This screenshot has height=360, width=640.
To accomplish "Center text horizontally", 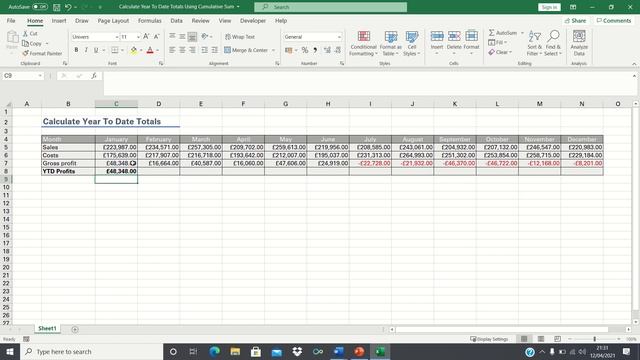I will 182,50.
